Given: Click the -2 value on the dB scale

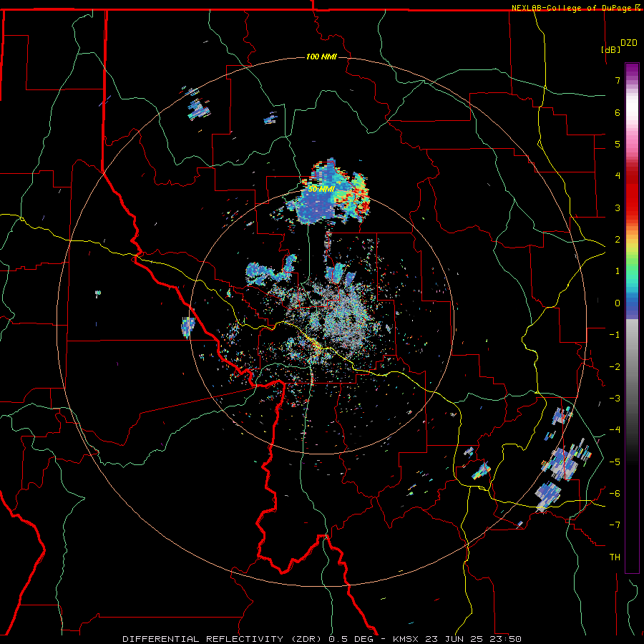Looking at the screenshot, I should click(615, 367).
